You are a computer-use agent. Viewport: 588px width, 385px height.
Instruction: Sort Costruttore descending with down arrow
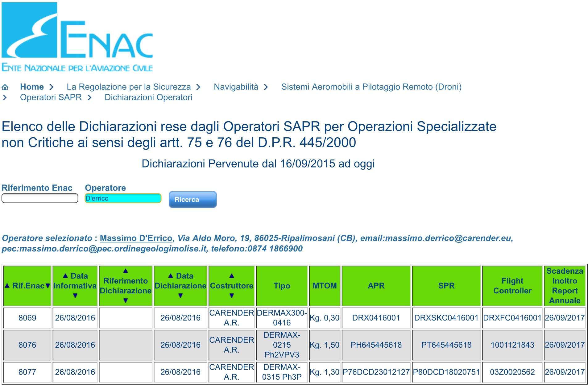232,296
